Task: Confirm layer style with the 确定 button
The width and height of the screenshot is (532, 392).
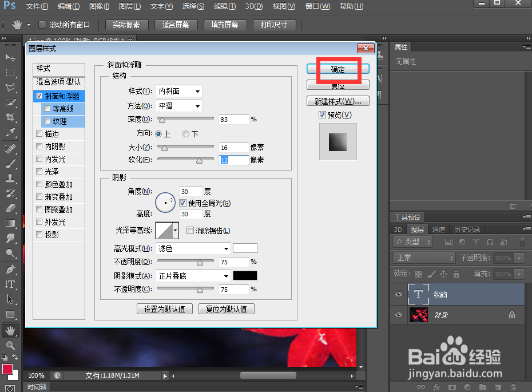Action: point(338,68)
